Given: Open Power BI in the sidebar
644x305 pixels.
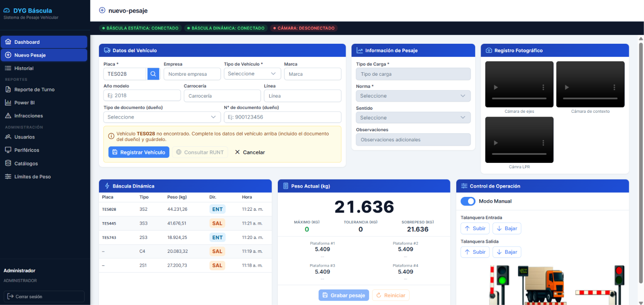Looking at the screenshot, I should click(44, 103).
